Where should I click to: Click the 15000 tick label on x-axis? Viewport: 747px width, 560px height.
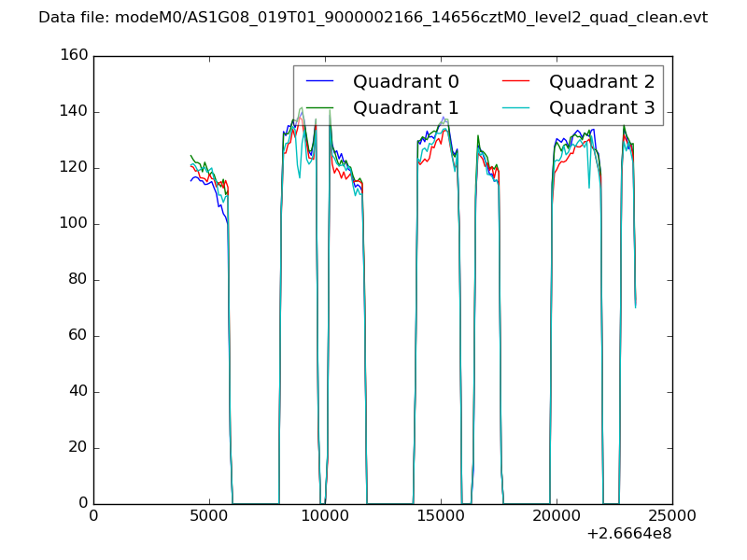(x=441, y=516)
